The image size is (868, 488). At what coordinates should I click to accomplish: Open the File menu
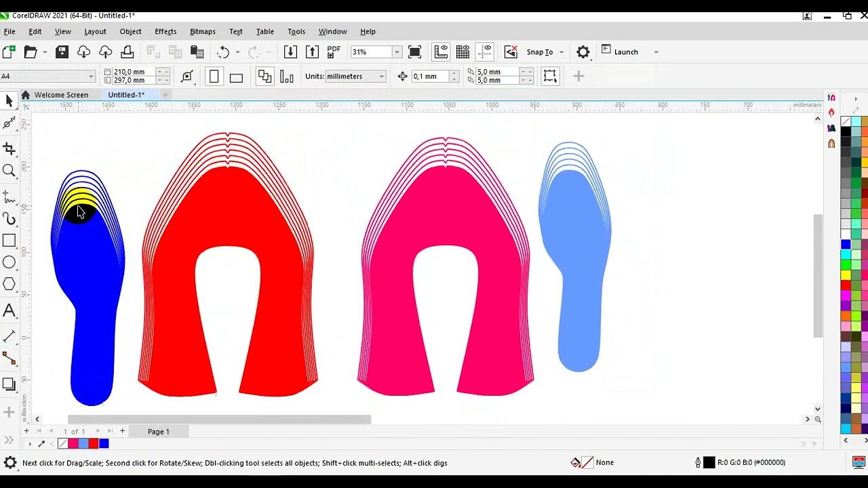pyautogui.click(x=9, y=31)
